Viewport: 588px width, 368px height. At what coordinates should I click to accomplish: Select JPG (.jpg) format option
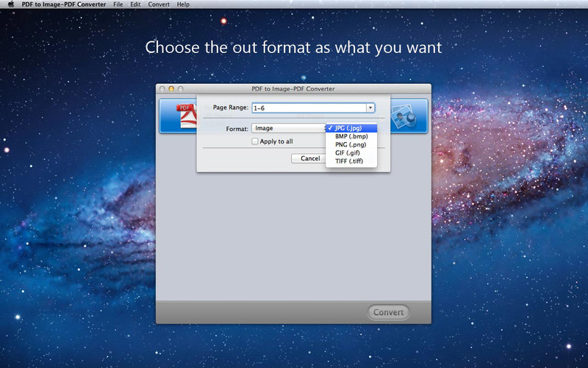[351, 128]
